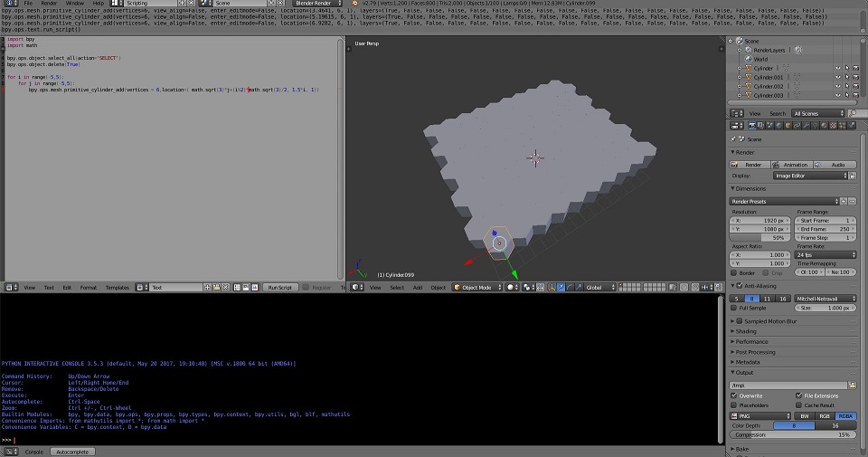Toggle word wrap in text editor
The height and width of the screenshot is (457, 868).
click(x=246, y=288)
